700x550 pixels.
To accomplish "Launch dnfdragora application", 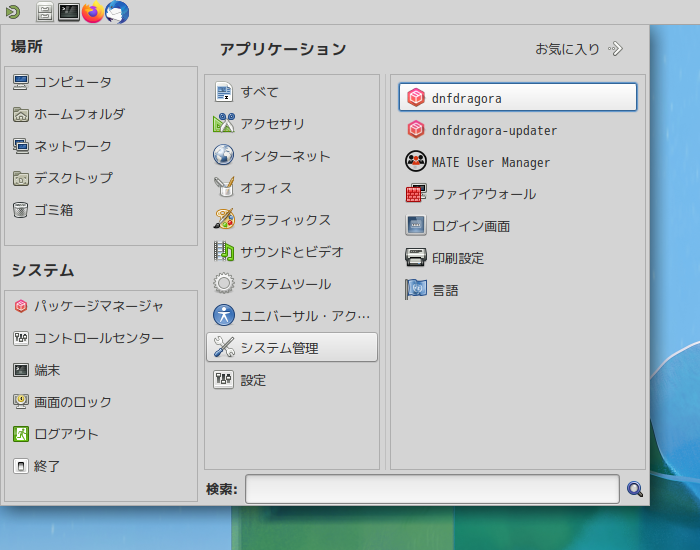I will tap(518, 97).
